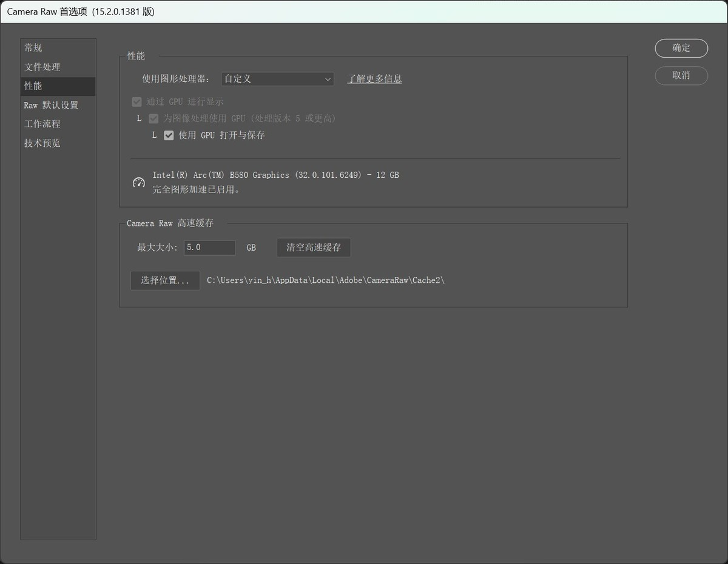Open the Raw 默认设置 section
This screenshot has width=728, height=564.
coord(51,105)
